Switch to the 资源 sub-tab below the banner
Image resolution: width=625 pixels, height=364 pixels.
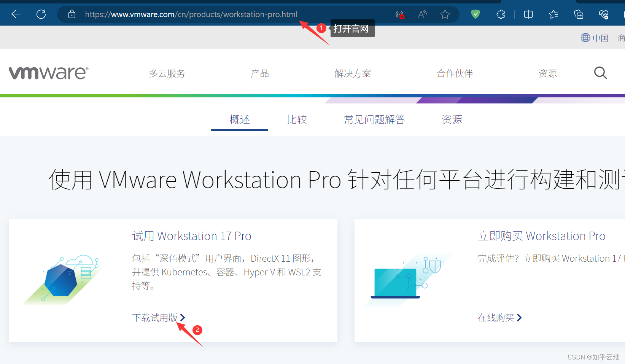[452, 119]
